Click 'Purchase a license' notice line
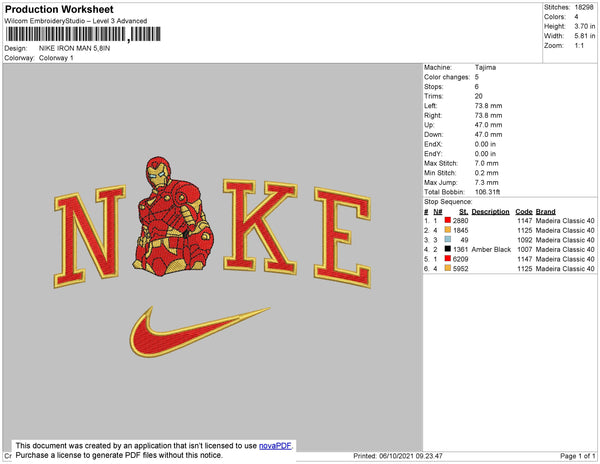 119,455
